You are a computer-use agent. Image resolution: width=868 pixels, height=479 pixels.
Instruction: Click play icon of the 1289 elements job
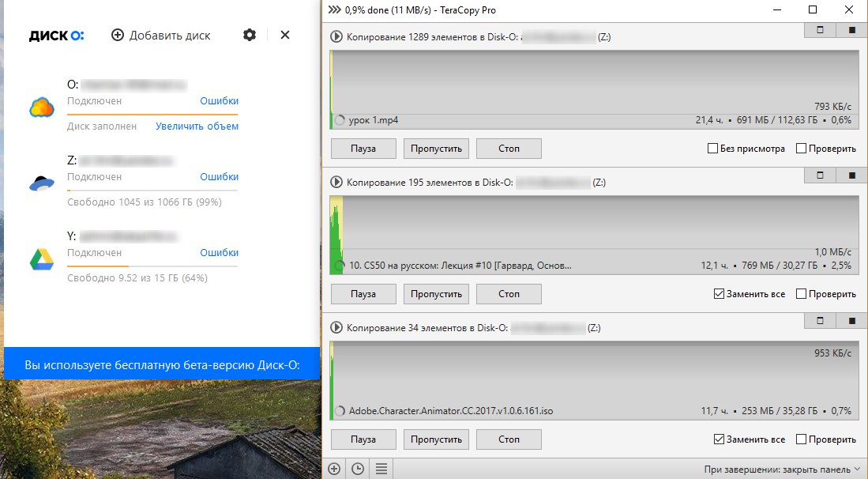pyautogui.click(x=336, y=37)
